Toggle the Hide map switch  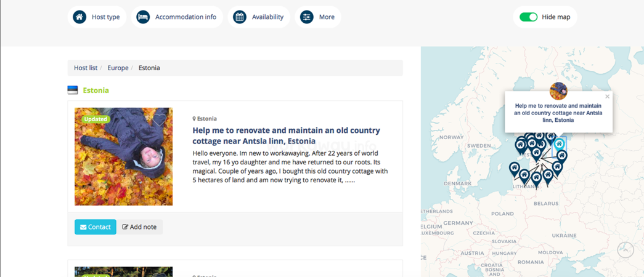click(528, 17)
